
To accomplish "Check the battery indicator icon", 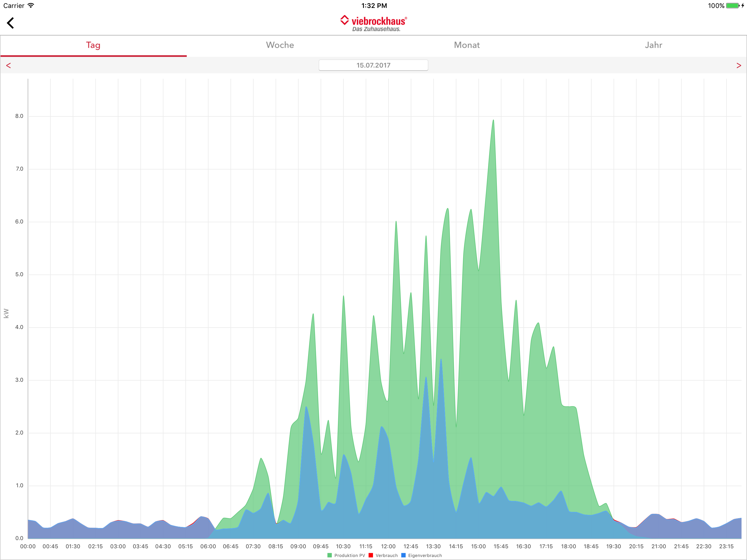I will pyautogui.click(x=733, y=6).
